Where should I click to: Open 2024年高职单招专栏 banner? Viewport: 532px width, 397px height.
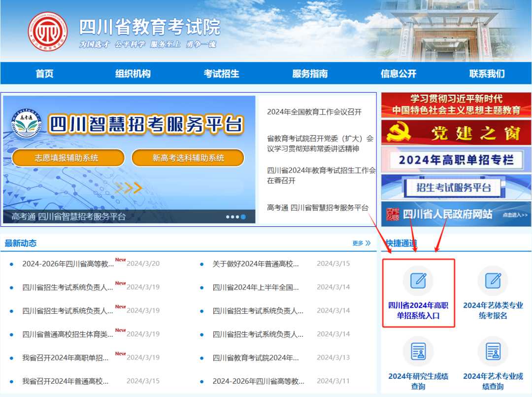pyautogui.click(x=456, y=160)
